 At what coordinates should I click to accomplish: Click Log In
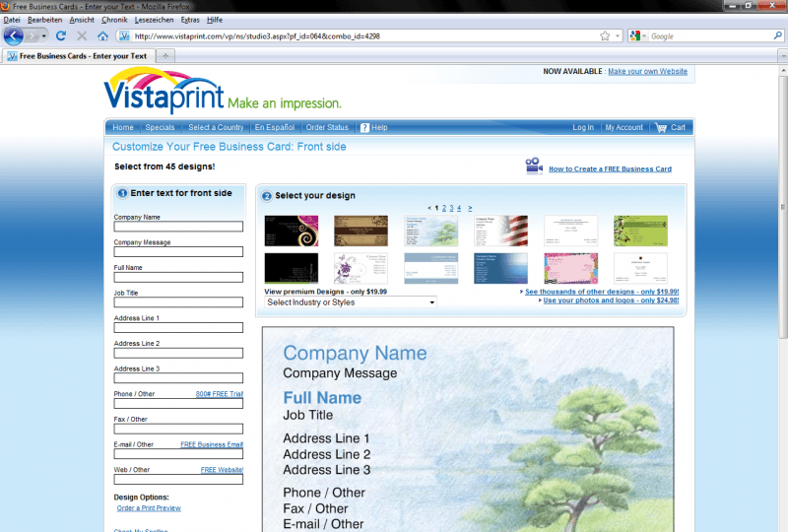coord(583,128)
